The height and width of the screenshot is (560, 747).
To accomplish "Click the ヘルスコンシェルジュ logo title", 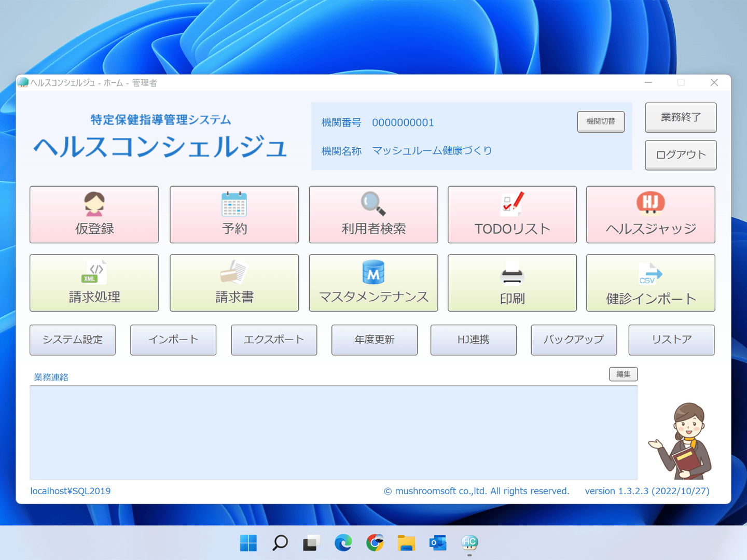I will coord(160,147).
